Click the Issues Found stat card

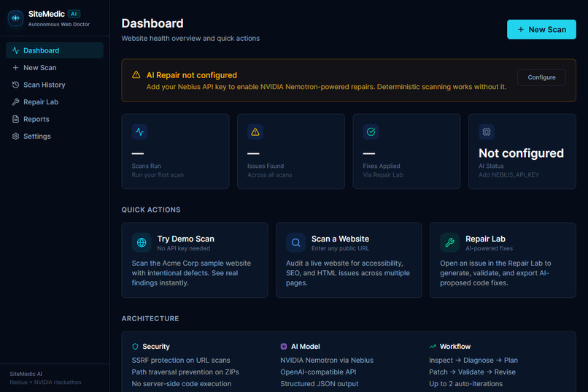291,152
